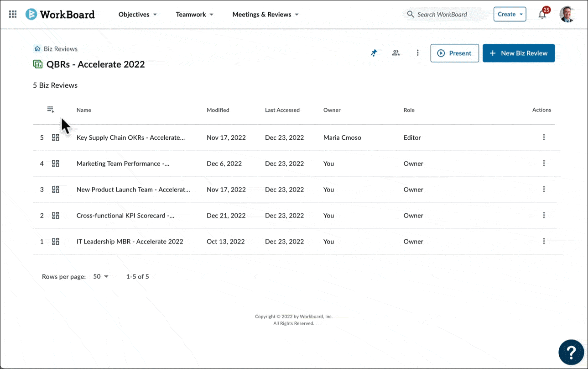Screen dimensions: 588x369
Task: Click the Present button
Action: (x=454, y=53)
